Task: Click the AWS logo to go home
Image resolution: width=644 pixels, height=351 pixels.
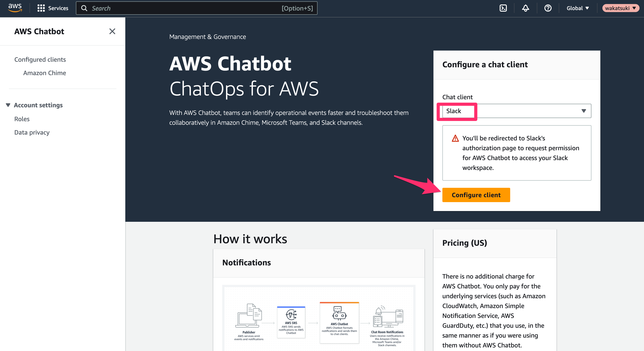Action: coord(15,8)
